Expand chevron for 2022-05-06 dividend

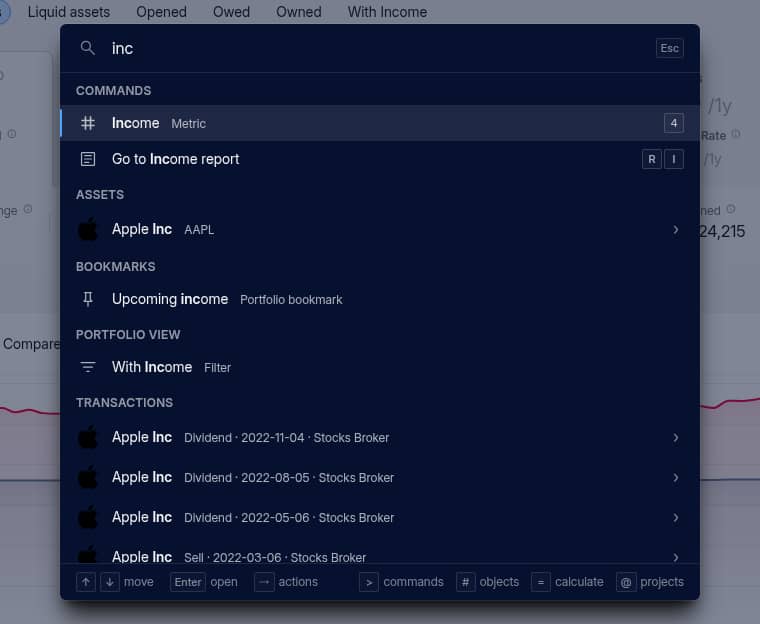click(x=676, y=518)
